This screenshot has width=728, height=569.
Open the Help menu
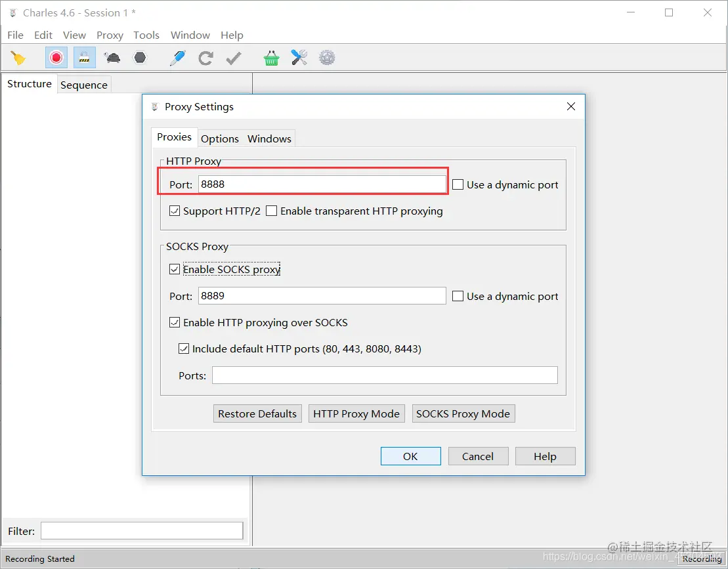pyautogui.click(x=232, y=35)
